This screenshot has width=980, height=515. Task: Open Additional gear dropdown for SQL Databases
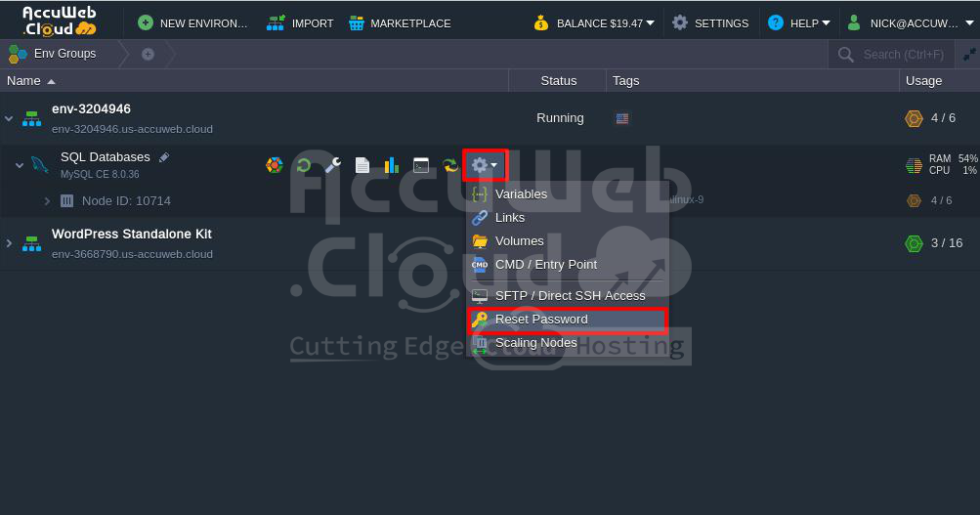[485, 165]
